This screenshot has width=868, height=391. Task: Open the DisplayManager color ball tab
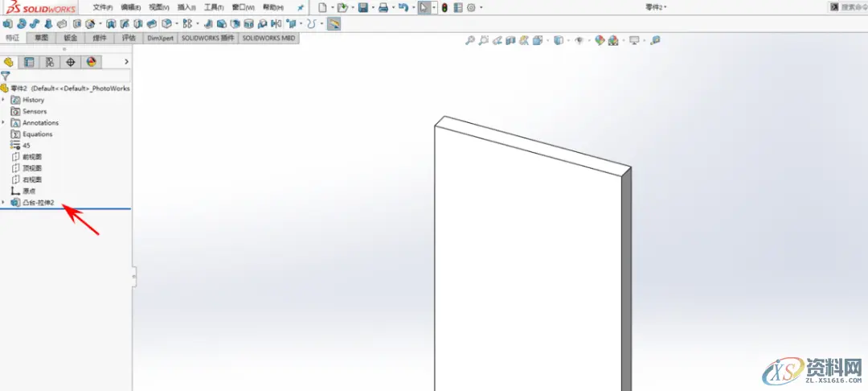pos(92,62)
